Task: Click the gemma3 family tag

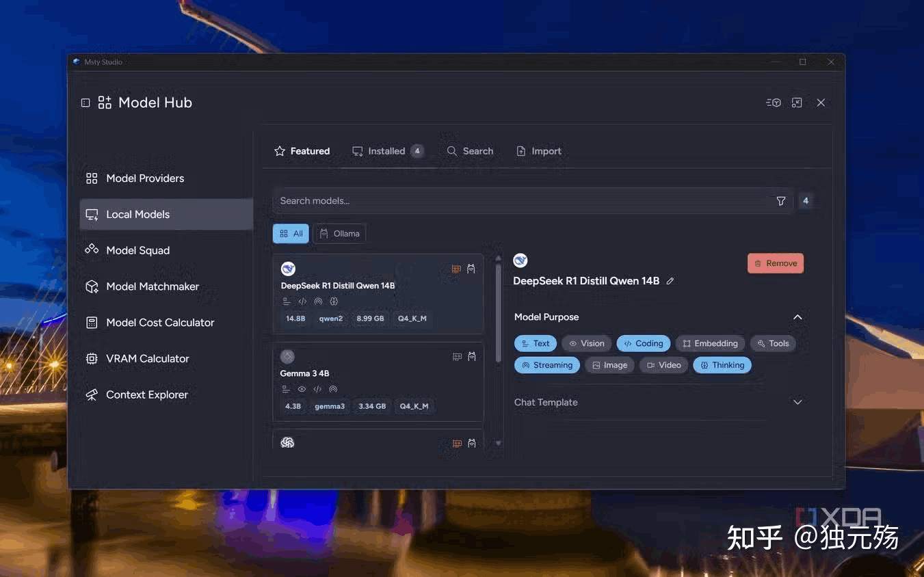Action: pyautogui.click(x=330, y=406)
